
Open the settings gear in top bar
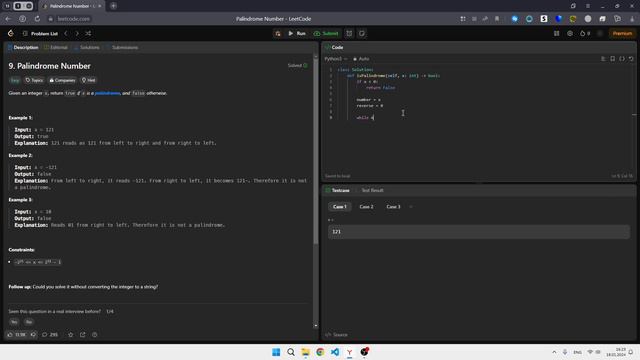pyautogui.click(x=570, y=33)
